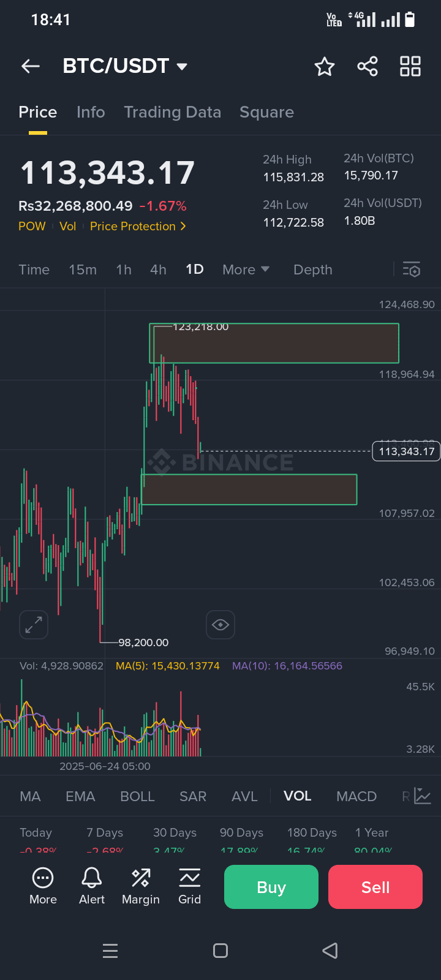Tap the green Buy button
The height and width of the screenshot is (980, 441).
(x=271, y=887)
